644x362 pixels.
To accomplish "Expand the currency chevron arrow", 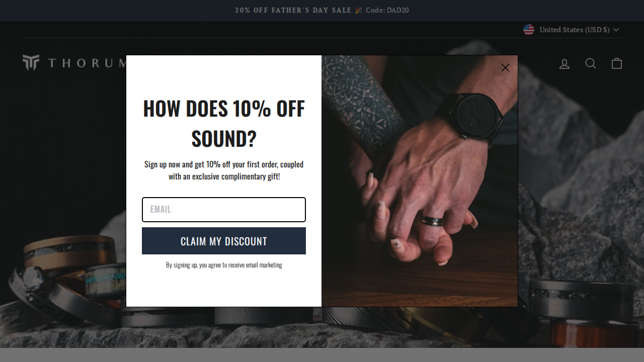I will (616, 30).
